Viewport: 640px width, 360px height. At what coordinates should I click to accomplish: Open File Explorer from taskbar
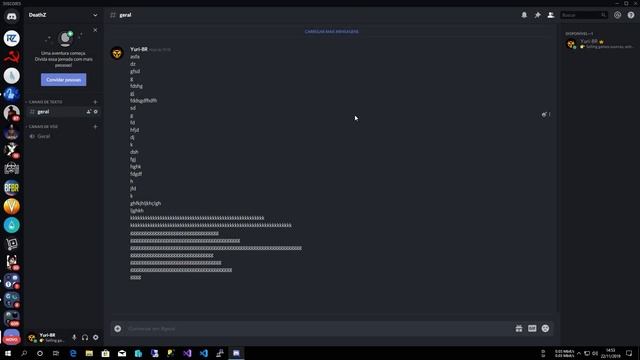pos(89,353)
